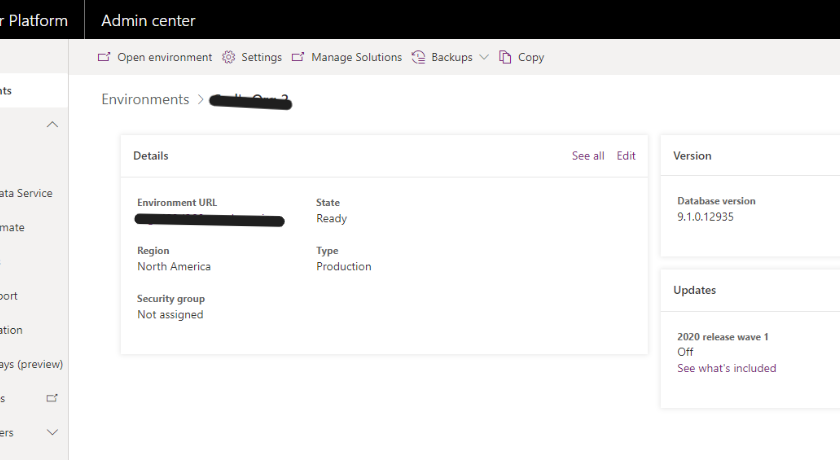Select the Environments item in left nav
840x460 pixels.
[10, 90]
